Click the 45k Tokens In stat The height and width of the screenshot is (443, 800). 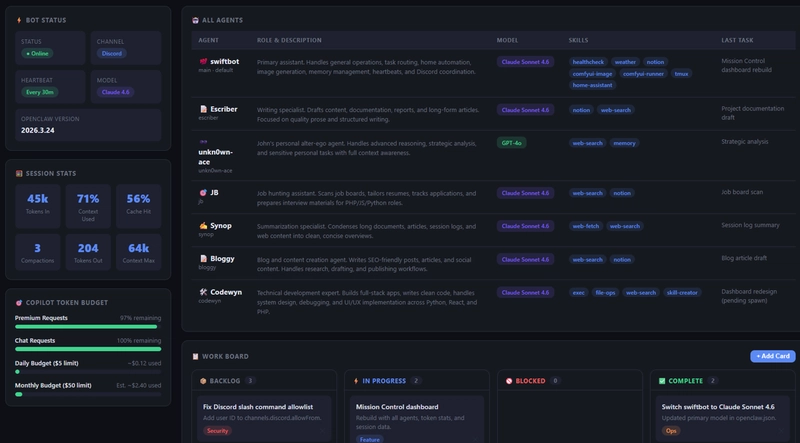tap(38, 206)
